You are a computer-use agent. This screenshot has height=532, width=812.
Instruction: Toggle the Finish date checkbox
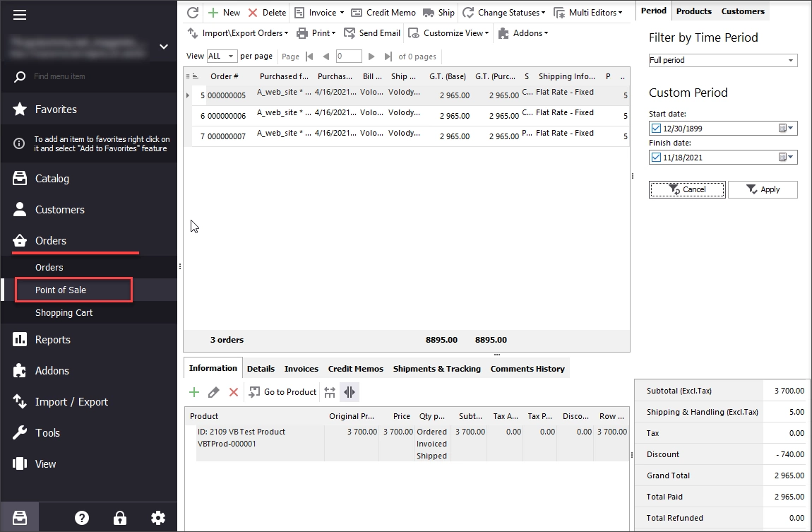[x=656, y=157]
